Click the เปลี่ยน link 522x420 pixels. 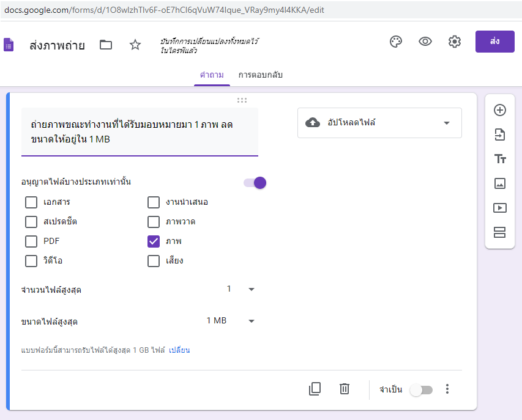coord(179,350)
